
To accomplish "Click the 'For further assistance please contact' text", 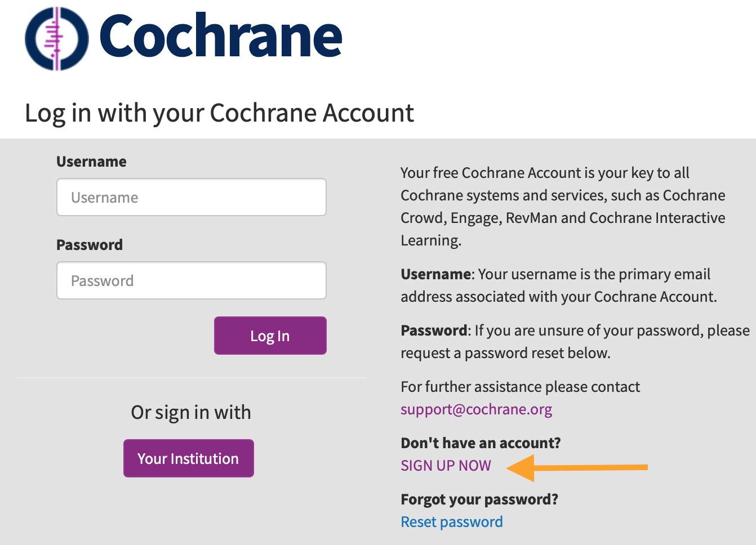I will click(520, 387).
